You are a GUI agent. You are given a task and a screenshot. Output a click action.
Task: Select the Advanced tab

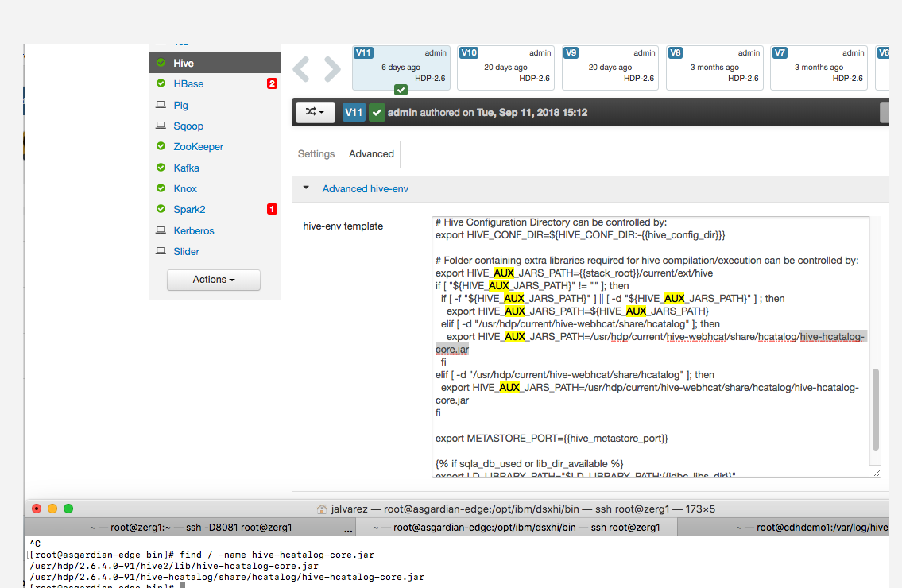[x=371, y=154]
